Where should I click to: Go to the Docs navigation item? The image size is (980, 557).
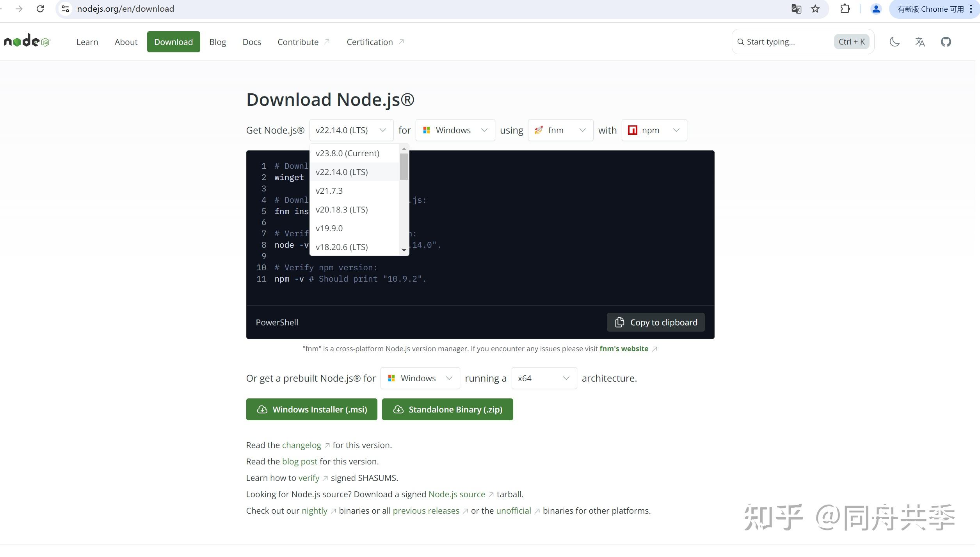(251, 42)
